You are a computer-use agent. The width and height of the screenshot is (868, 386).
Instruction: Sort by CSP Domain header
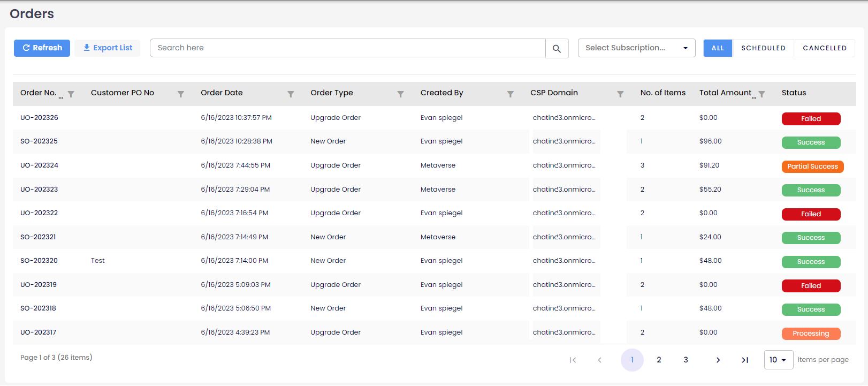pyautogui.click(x=554, y=93)
